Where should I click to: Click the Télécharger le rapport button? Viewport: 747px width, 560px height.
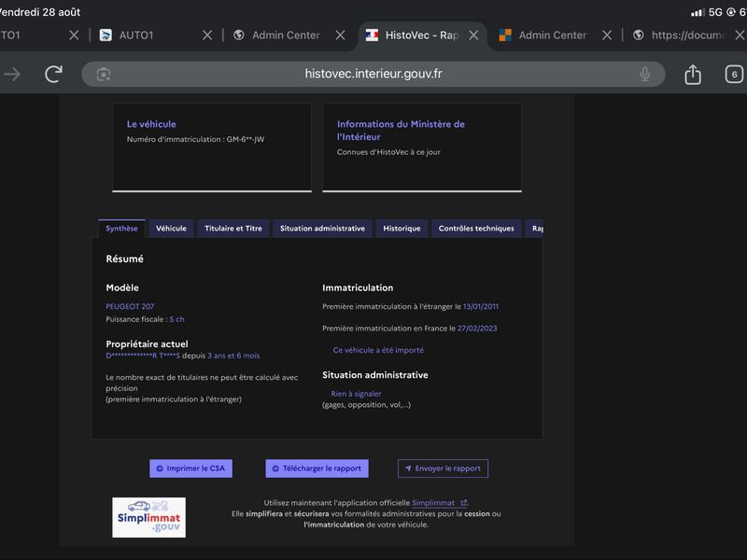[317, 469]
